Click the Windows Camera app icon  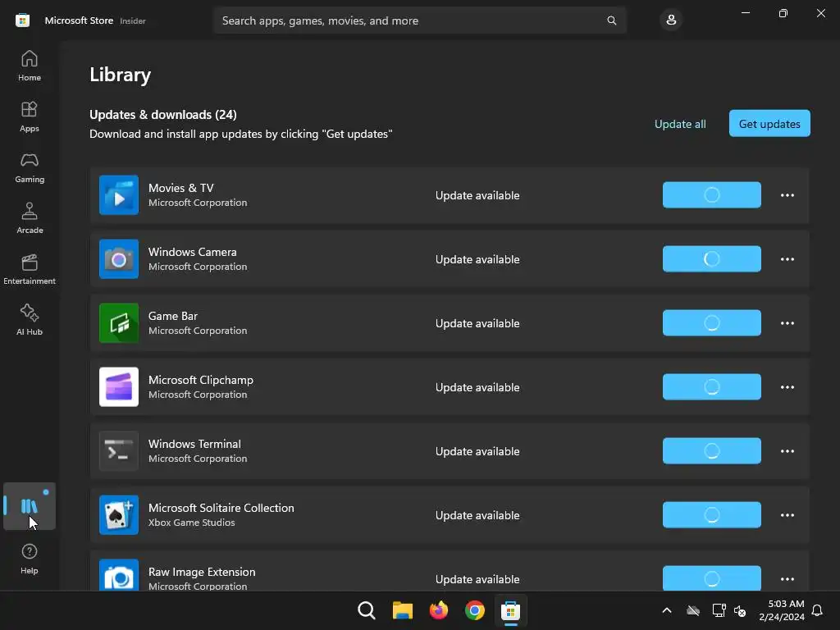click(119, 259)
